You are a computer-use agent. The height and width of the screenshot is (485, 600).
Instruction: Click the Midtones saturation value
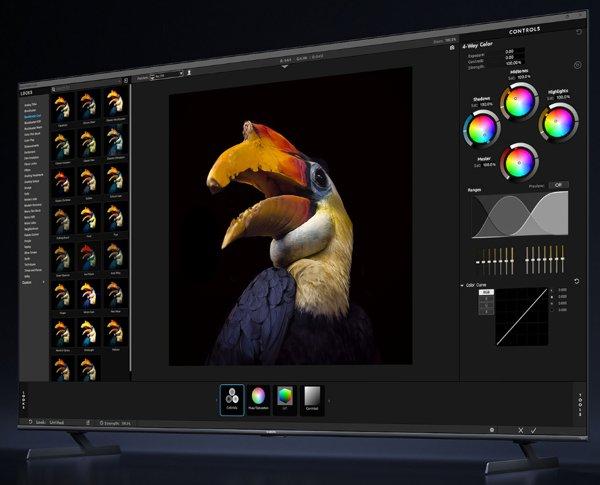pos(523,77)
